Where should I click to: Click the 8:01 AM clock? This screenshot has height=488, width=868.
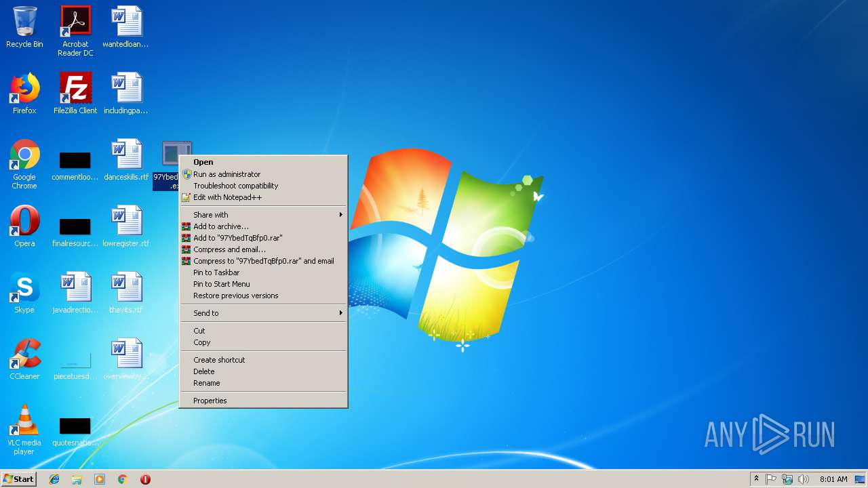click(833, 479)
